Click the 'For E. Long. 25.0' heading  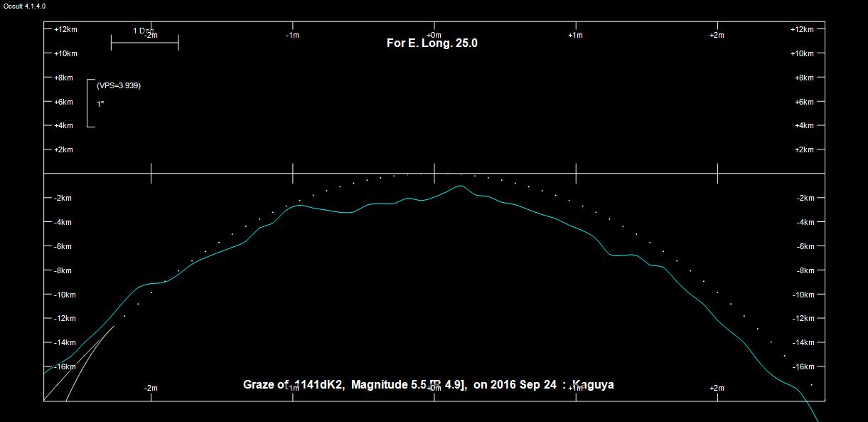tap(432, 43)
